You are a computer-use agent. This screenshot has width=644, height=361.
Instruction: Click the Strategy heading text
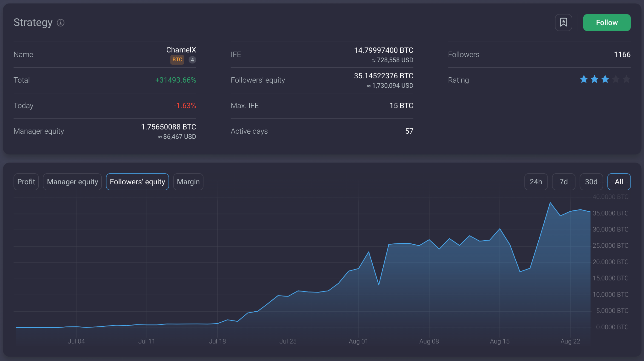tap(33, 23)
